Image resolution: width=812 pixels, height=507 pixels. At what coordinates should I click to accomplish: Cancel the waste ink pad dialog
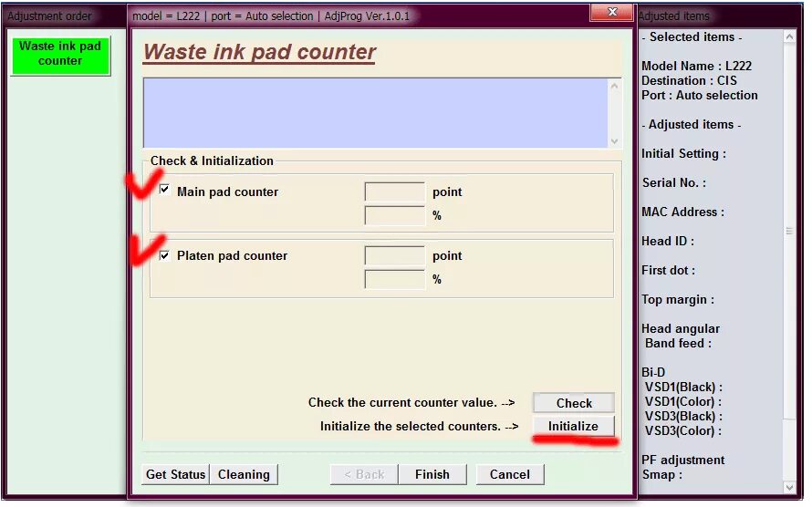coord(510,474)
